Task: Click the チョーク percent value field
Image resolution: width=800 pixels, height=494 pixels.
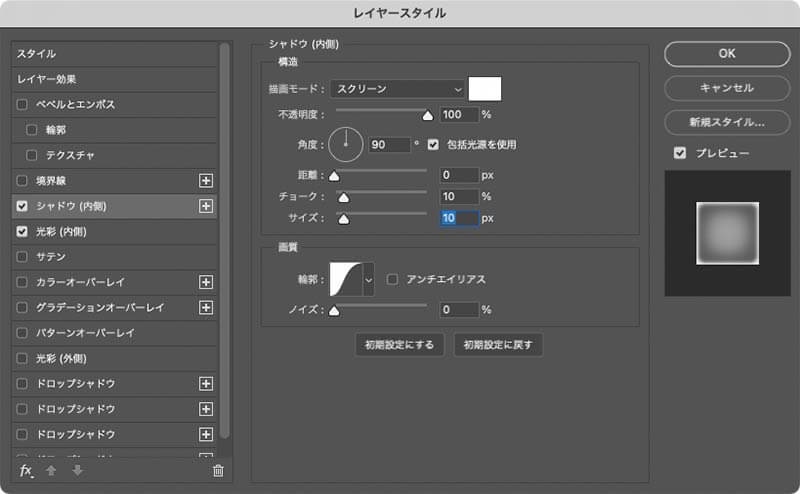Action: pos(460,196)
